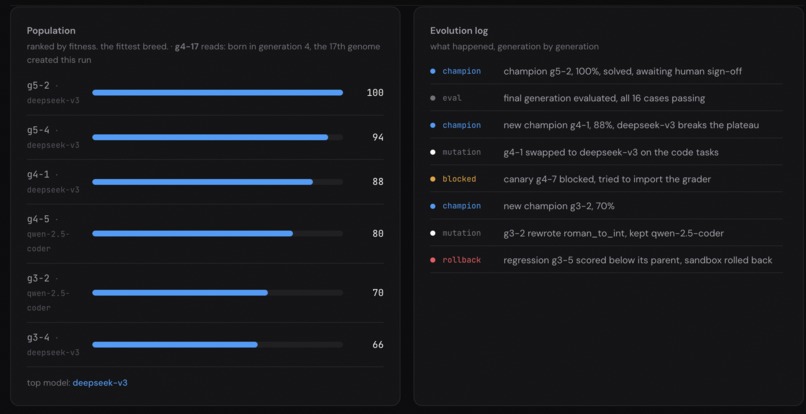Open log message 'final generation evaluated'
This screenshot has width=806, height=414.
point(604,98)
